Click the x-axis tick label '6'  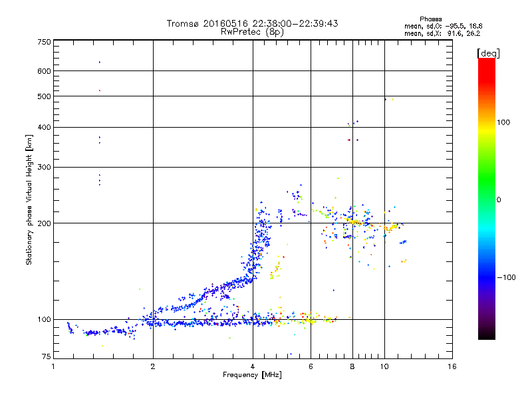(x=311, y=366)
